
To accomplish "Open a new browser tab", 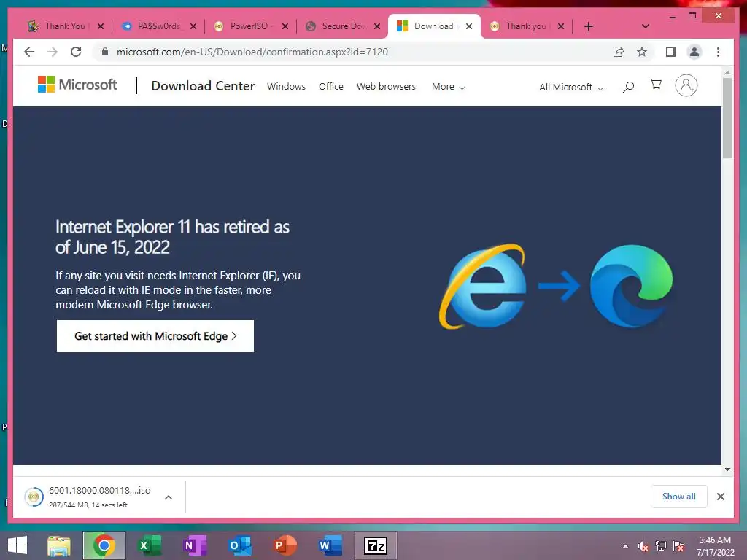I will click(x=589, y=26).
